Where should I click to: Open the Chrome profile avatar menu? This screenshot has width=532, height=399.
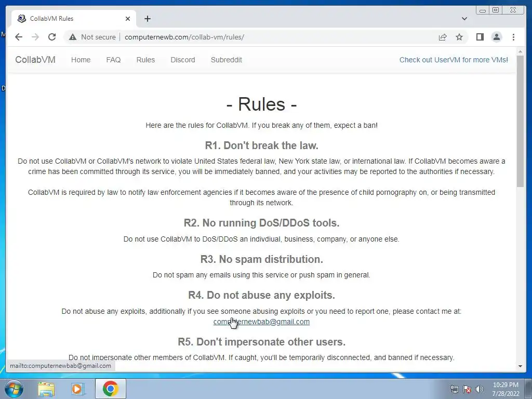click(x=496, y=37)
